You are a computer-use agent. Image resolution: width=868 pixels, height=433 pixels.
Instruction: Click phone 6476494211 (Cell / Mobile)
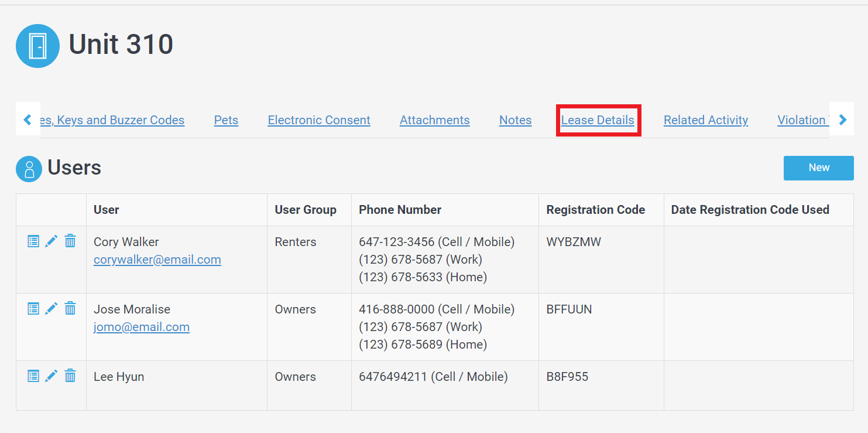pos(434,377)
